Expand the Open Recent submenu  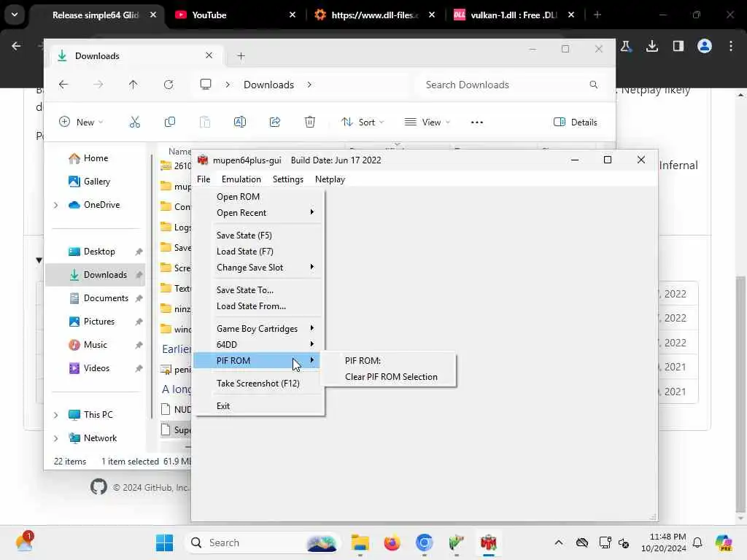tap(260, 213)
